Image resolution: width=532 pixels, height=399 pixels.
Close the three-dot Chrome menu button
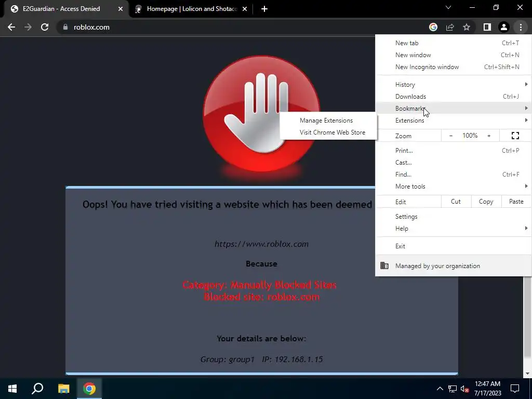coord(521,27)
